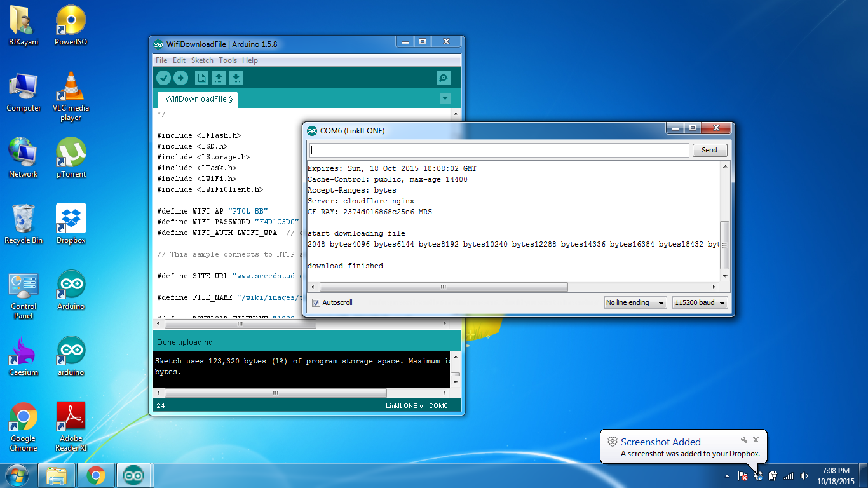This screenshot has height=488, width=868.
Task: Open the Tools menu in Arduino
Action: [227, 60]
